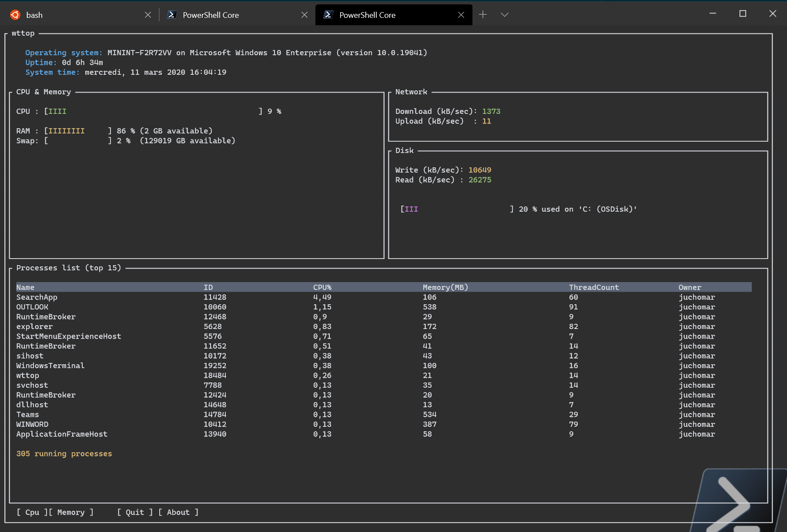The width and height of the screenshot is (787, 532).
Task: Click owner juchomar in Teams row
Action: pyautogui.click(x=697, y=415)
